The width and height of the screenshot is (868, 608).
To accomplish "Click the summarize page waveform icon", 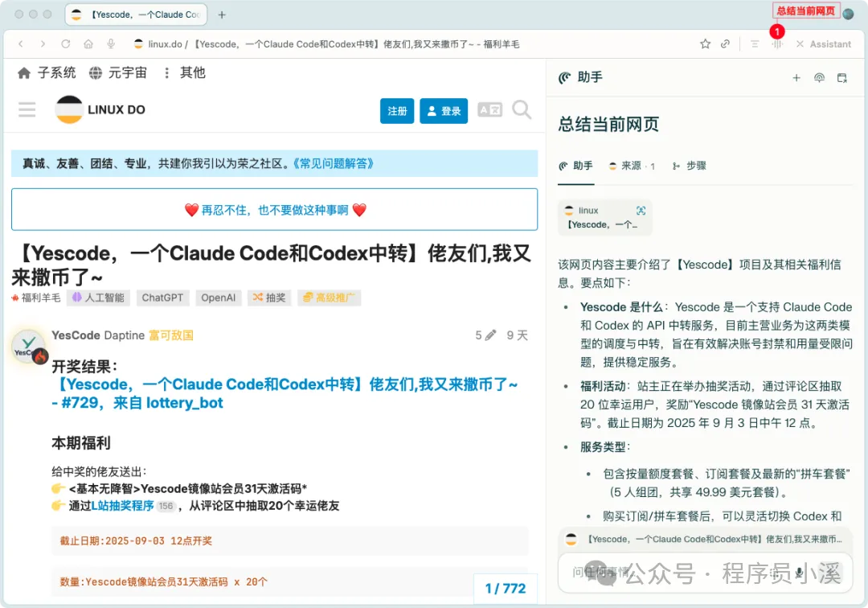I will tap(777, 43).
